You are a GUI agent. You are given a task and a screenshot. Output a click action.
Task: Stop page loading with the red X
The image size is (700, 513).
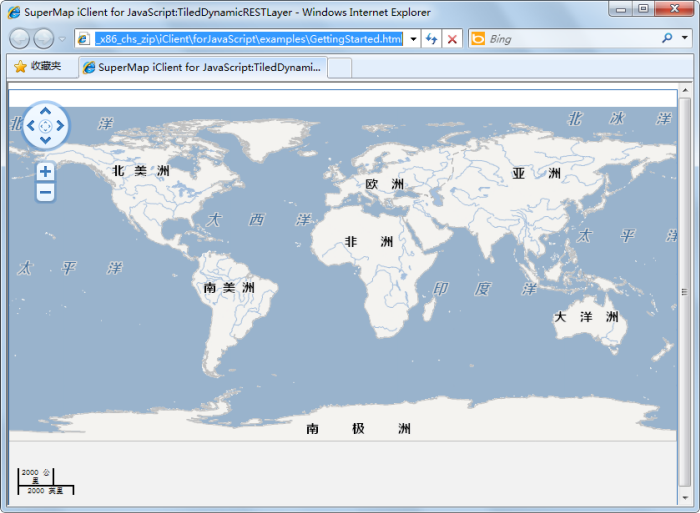tap(452, 39)
